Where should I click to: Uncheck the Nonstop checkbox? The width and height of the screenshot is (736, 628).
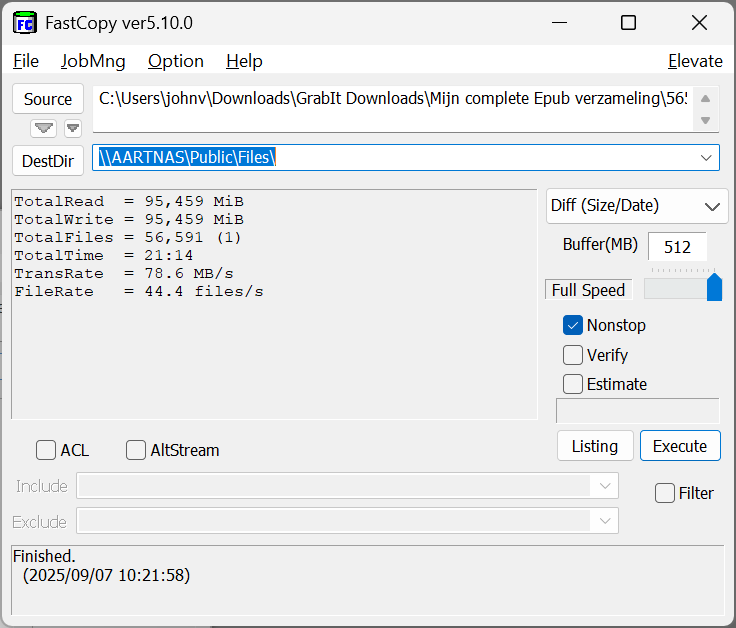[573, 325]
